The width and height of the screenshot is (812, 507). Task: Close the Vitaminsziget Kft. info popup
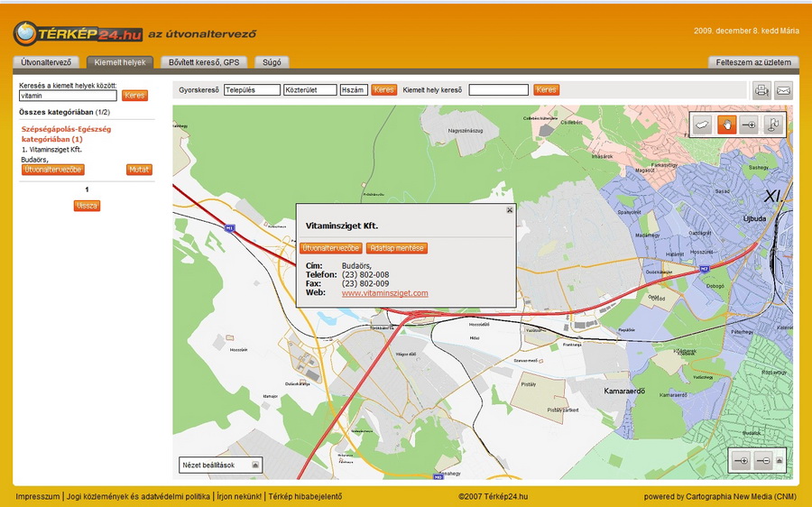click(x=510, y=209)
